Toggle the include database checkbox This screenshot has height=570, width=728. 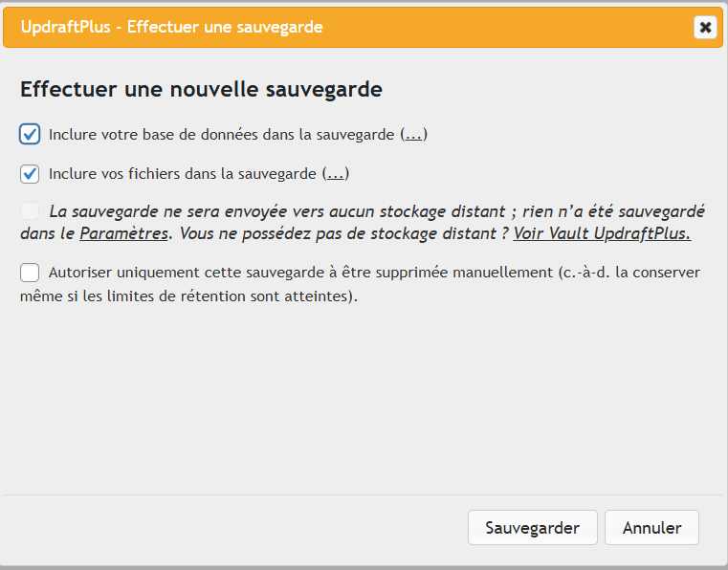(x=30, y=135)
